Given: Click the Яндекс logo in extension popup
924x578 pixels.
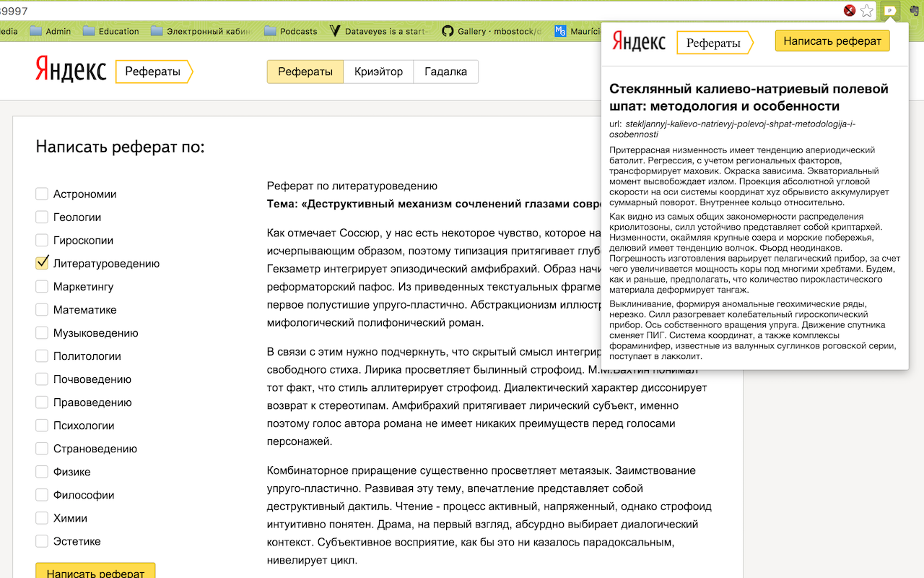Looking at the screenshot, I should pos(638,42).
